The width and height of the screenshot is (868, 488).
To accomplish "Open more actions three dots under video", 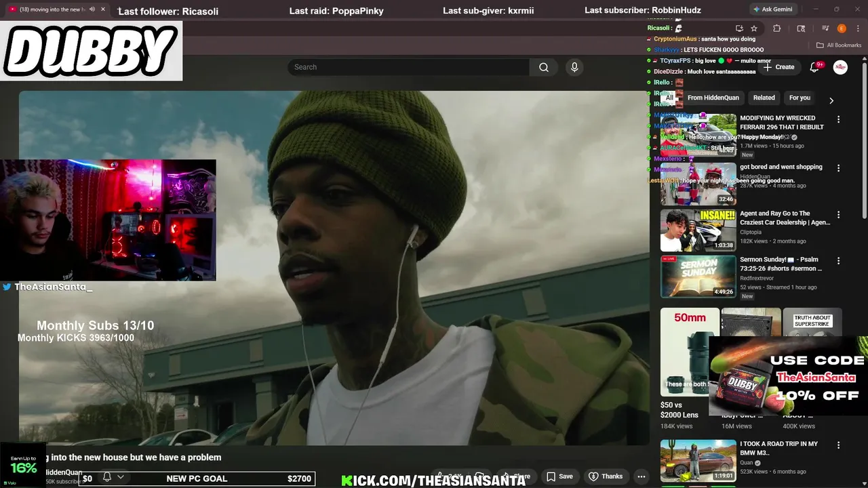I will [x=641, y=476].
